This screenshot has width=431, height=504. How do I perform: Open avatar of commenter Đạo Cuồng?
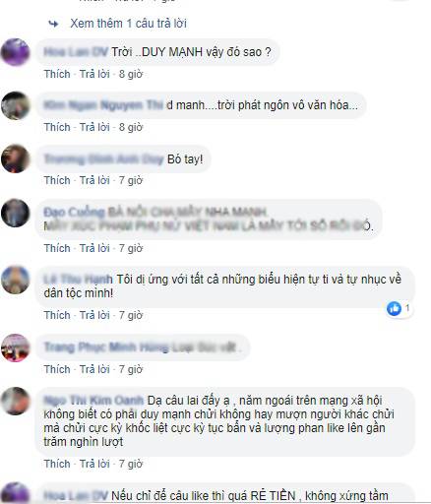tap(15, 213)
